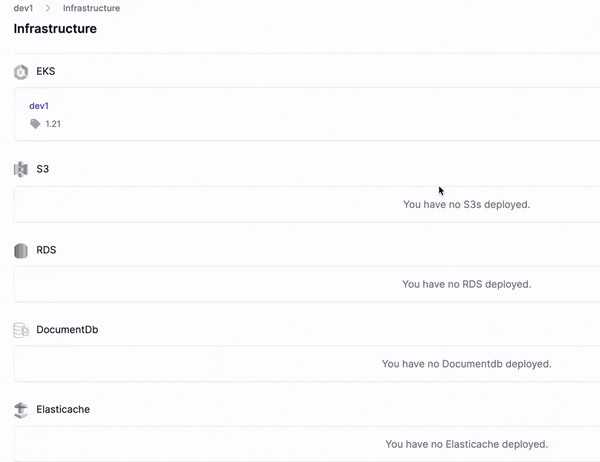Screen dimensions: 600x462
Task: Click the EKS Kubernetes hexagon icon
Action: (x=21, y=72)
